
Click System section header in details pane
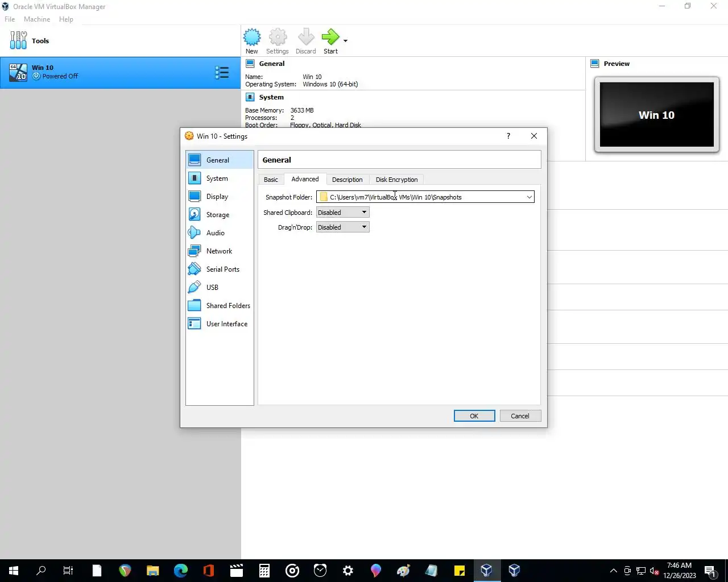point(271,97)
